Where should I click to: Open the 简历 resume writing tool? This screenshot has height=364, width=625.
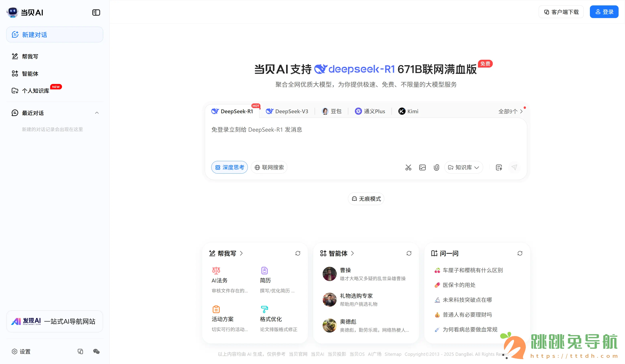point(278,280)
